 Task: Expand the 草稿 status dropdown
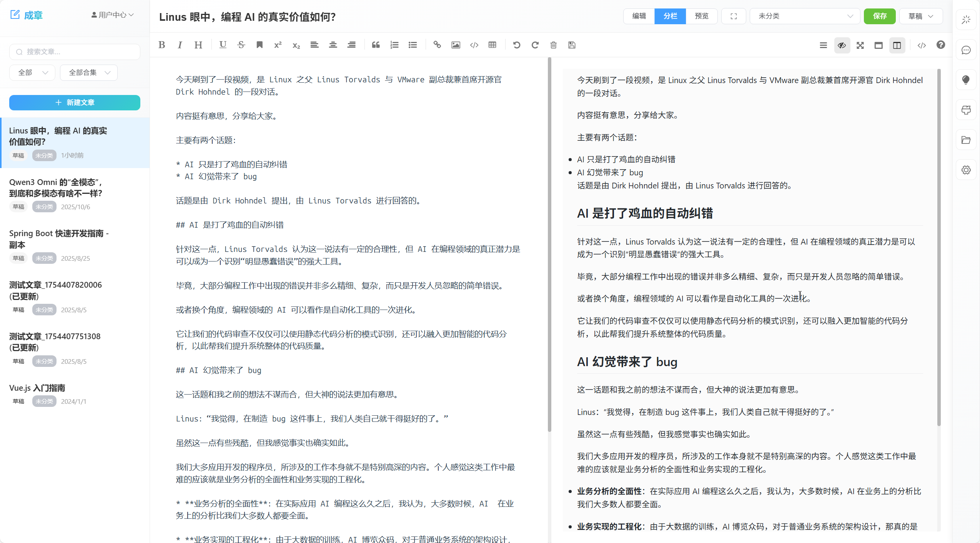[920, 16]
